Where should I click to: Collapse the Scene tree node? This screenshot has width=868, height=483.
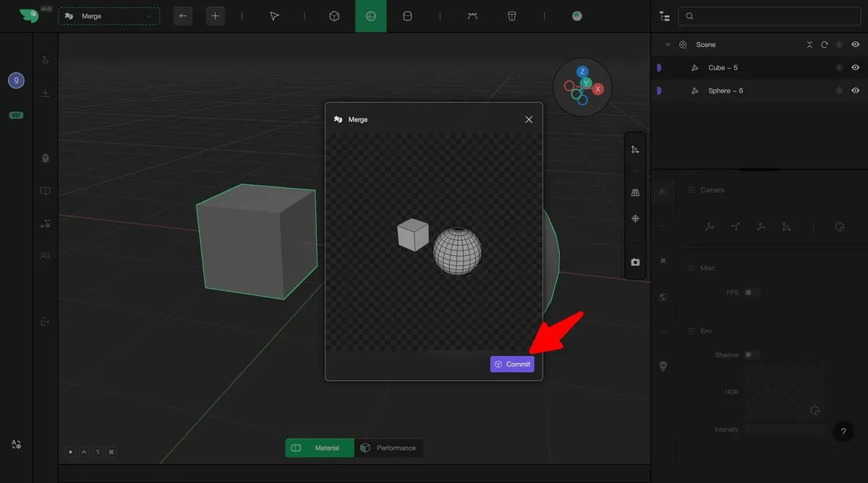pos(668,45)
